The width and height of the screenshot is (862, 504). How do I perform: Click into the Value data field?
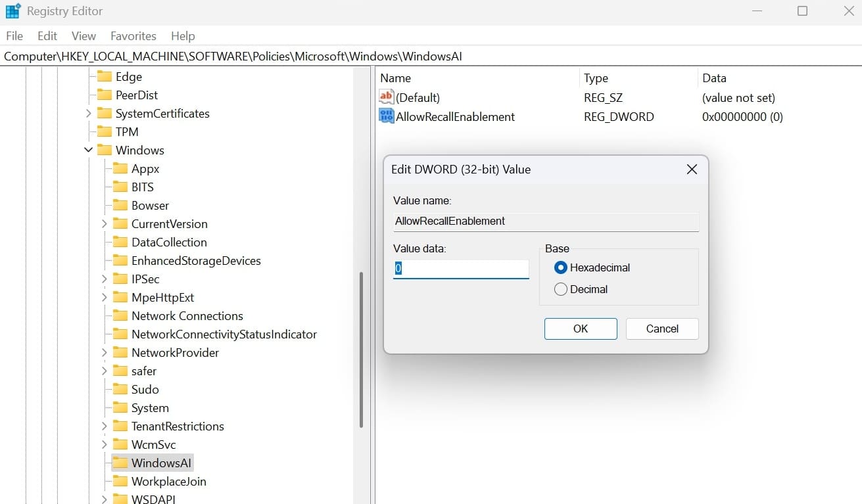(x=461, y=268)
